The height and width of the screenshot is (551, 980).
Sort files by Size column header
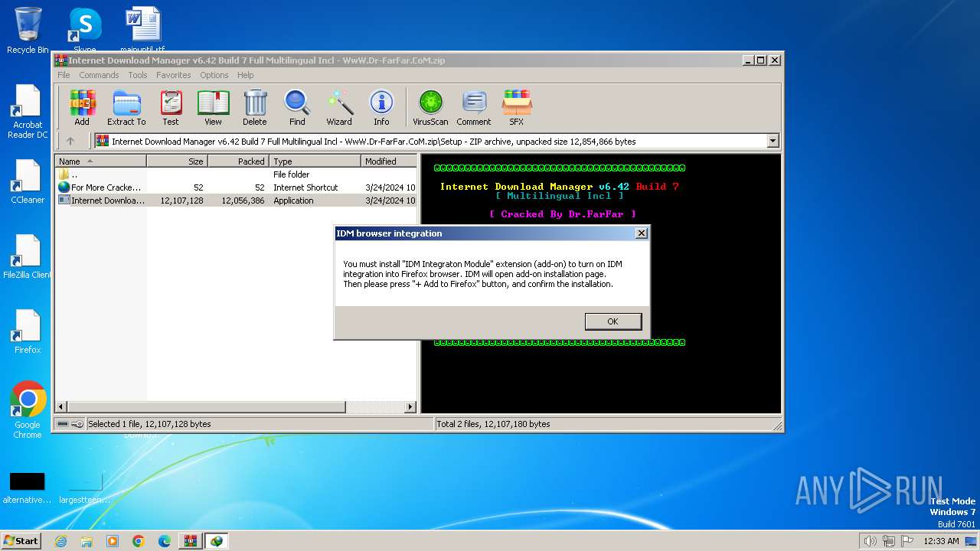coord(177,161)
